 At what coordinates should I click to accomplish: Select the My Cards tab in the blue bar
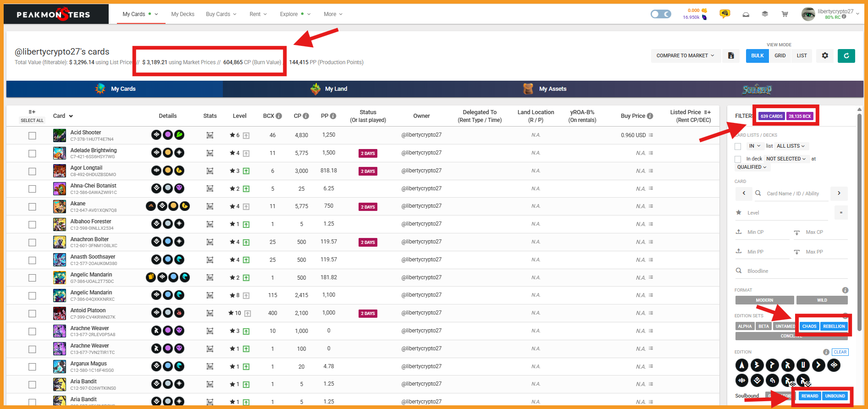click(x=115, y=89)
